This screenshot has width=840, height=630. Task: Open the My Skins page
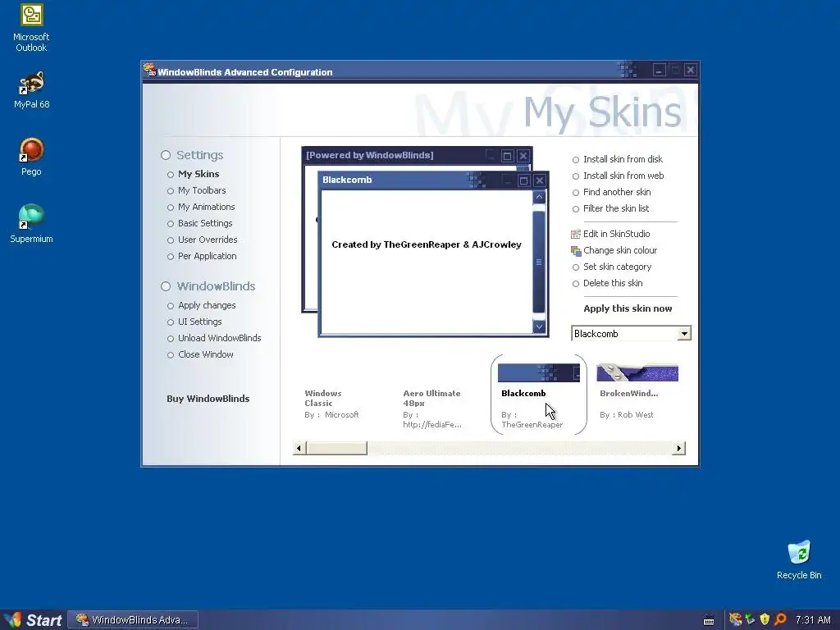199,174
